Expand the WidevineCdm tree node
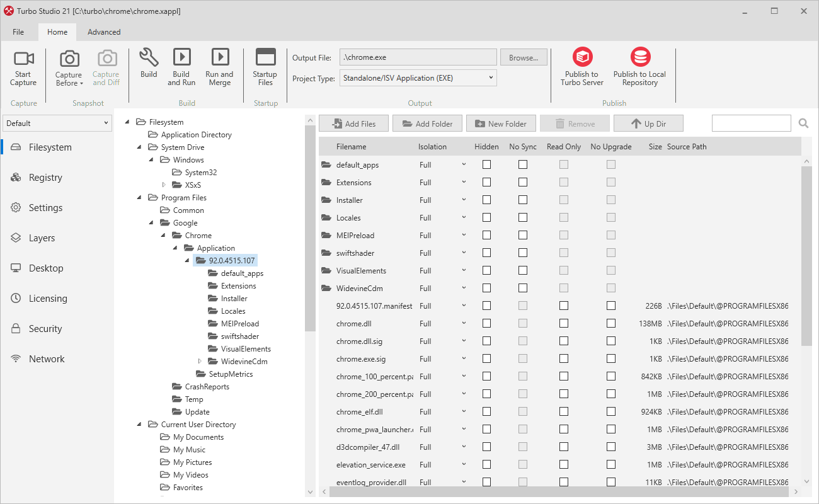 point(200,362)
